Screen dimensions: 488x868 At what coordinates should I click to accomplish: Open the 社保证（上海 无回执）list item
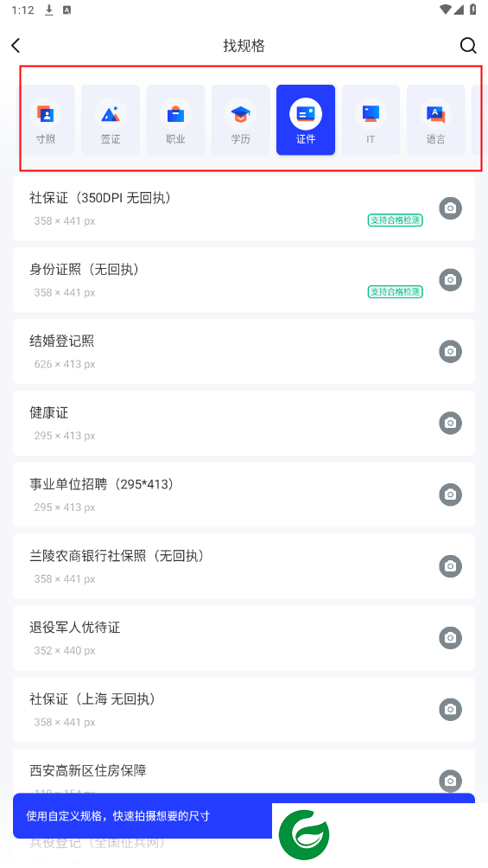[x=244, y=710]
